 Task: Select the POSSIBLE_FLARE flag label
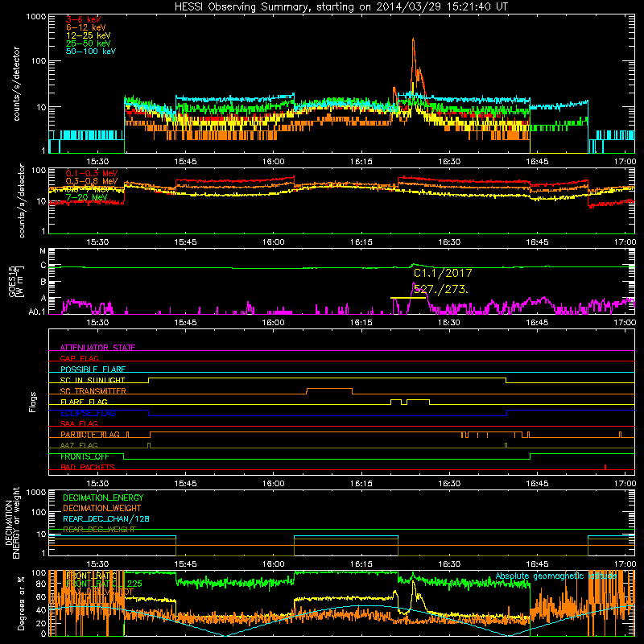pos(93,369)
